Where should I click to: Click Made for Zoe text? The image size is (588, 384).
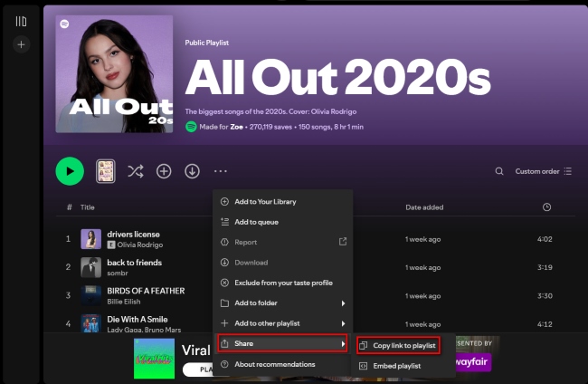click(x=222, y=127)
